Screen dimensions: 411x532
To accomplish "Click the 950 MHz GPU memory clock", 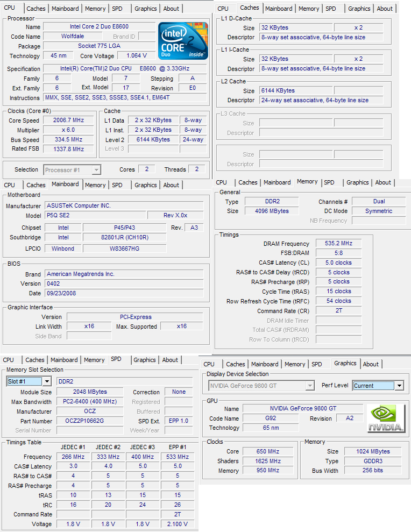I will click(268, 470).
